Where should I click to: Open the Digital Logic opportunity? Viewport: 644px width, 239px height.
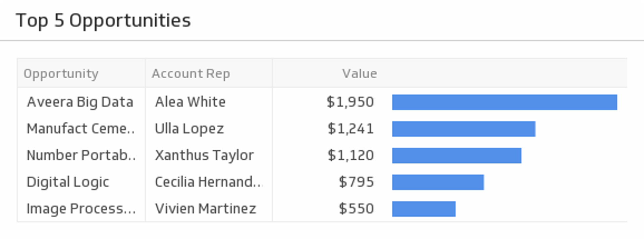click(x=68, y=182)
